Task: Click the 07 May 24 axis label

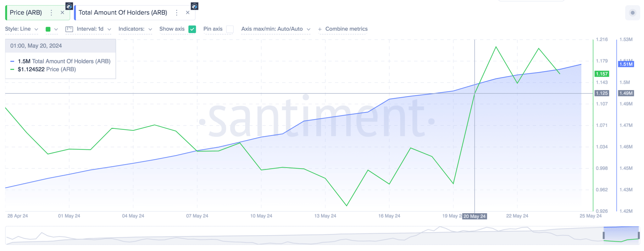Action: coord(197,216)
